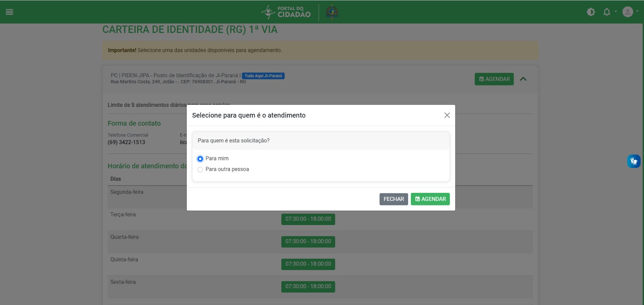The height and width of the screenshot is (305, 644).
Task: Click the AGENDAR button on the unit card
Action: (x=494, y=79)
